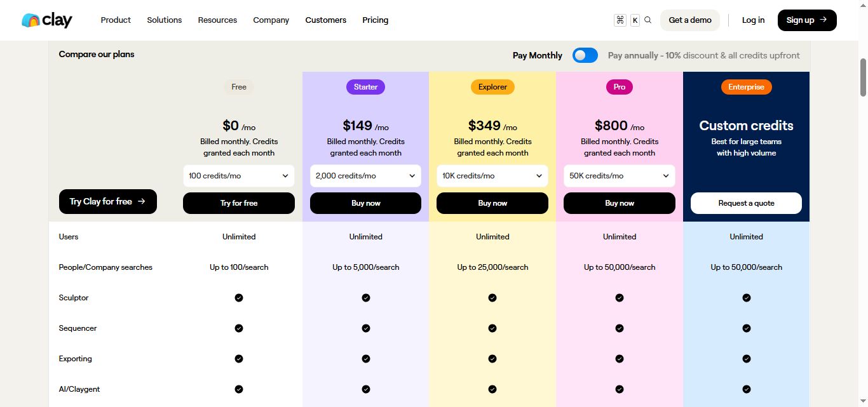Request a quote for Enterprise
The image size is (868, 407).
click(746, 203)
